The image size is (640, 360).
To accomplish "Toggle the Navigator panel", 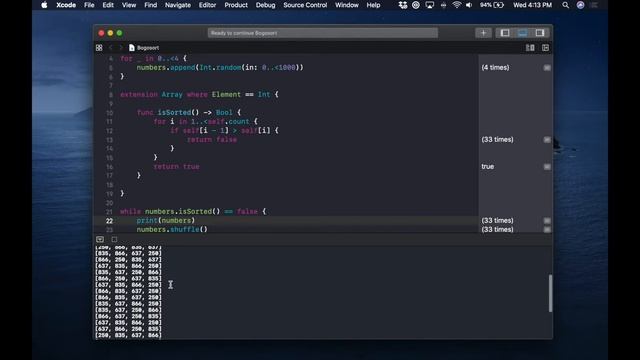I will click(505, 33).
